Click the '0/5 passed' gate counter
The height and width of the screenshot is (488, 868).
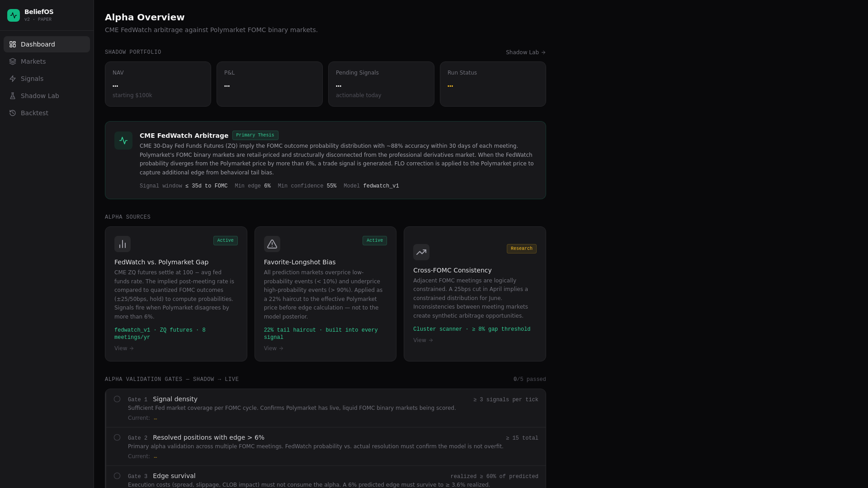coord(529,380)
